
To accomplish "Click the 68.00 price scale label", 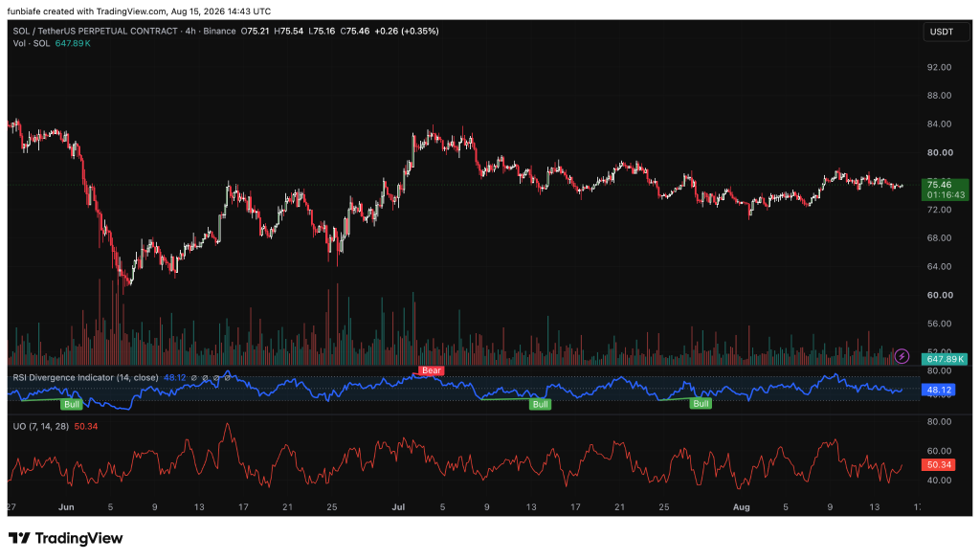I will pyautogui.click(x=940, y=238).
